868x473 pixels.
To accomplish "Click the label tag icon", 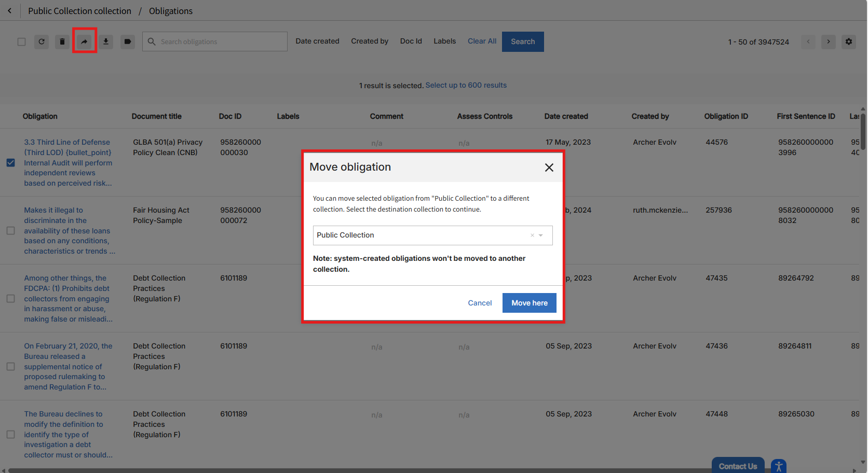I will coord(128,41).
